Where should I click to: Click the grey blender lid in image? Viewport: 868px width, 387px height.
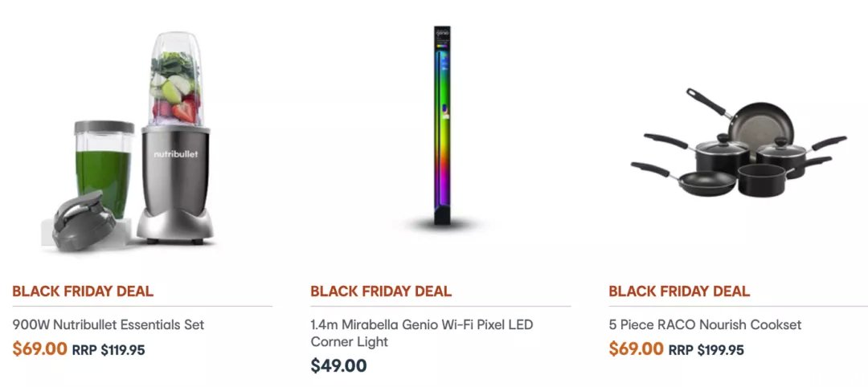[83, 221]
